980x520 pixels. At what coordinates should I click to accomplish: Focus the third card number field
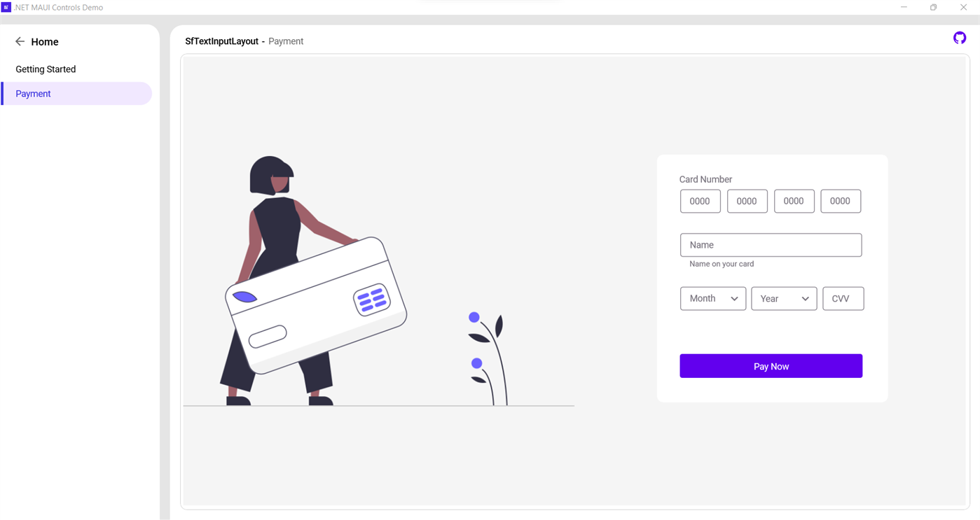coord(794,201)
